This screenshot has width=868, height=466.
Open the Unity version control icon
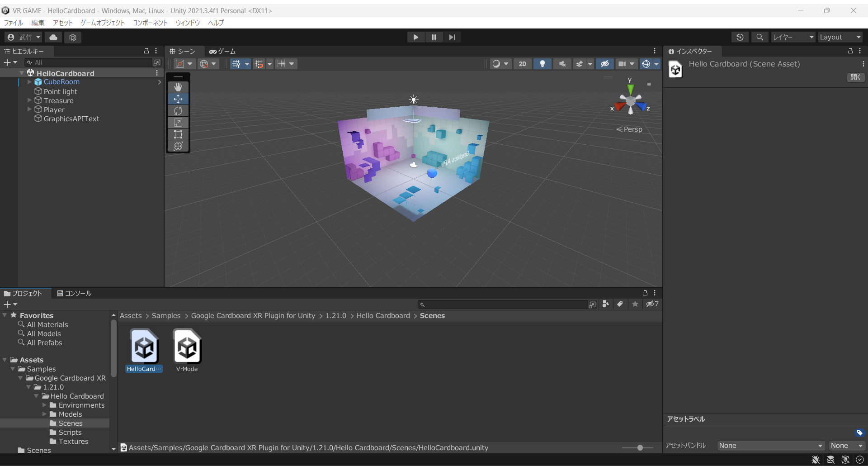73,37
